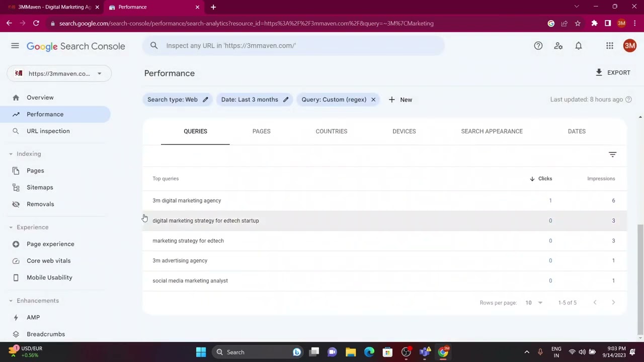Image resolution: width=644 pixels, height=362 pixels.
Task: Click the Last updated info icon
Action: tap(628, 100)
